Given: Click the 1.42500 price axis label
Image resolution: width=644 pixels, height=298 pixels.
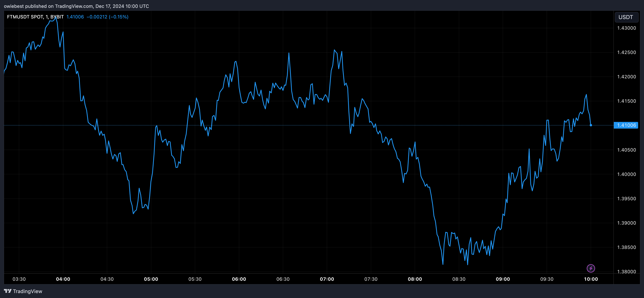Looking at the screenshot, I should 627,52.
